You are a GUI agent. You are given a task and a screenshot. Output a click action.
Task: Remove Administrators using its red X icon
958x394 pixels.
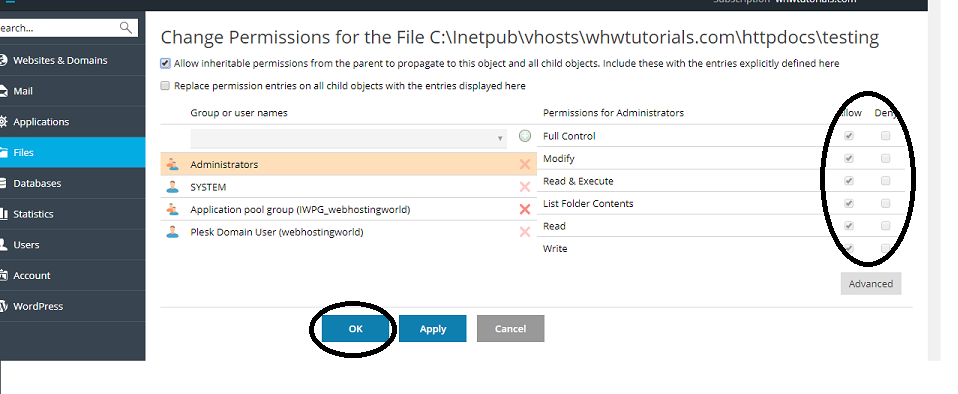[x=524, y=164]
